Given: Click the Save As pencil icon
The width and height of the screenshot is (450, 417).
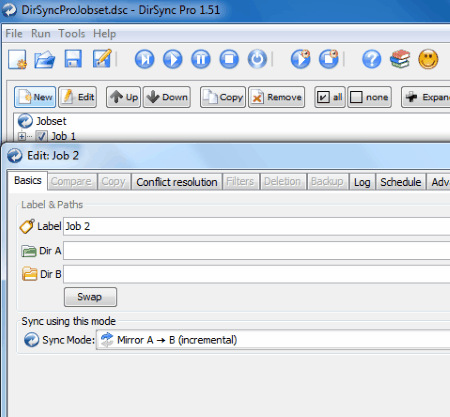Looking at the screenshot, I should click(102, 59).
